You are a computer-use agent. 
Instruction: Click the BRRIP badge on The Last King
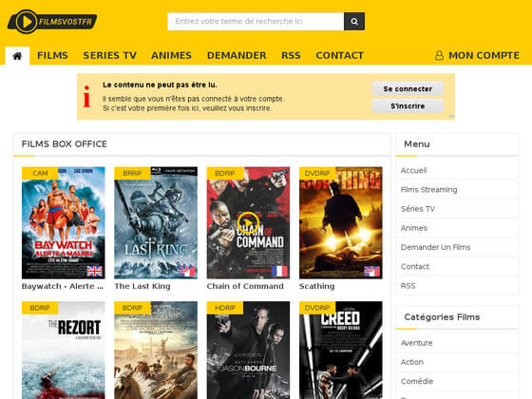tap(132, 173)
